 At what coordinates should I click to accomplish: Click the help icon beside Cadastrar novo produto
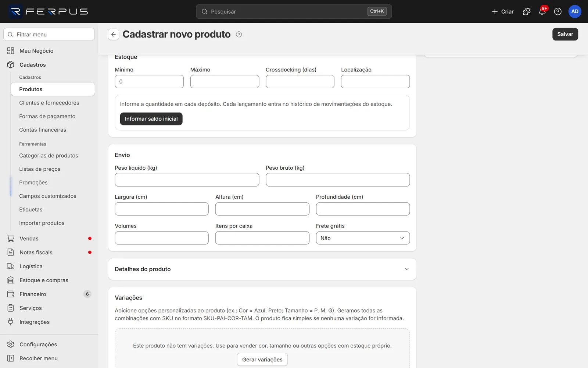click(239, 34)
